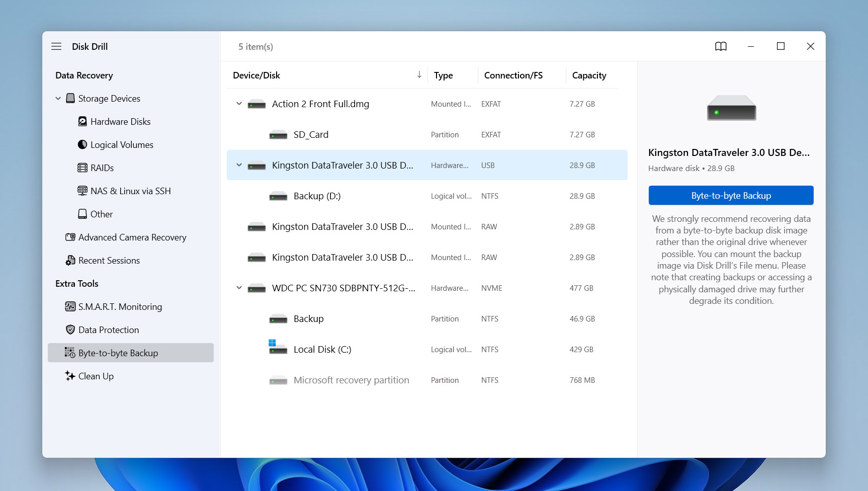Select Hardware Disks in sidebar
The image size is (868, 491).
pyautogui.click(x=121, y=121)
